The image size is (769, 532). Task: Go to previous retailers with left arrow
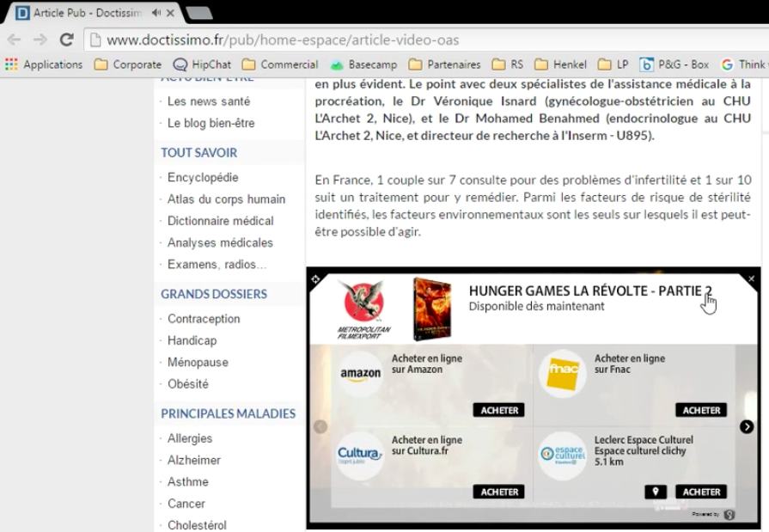pyautogui.click(x=320, y=427)
